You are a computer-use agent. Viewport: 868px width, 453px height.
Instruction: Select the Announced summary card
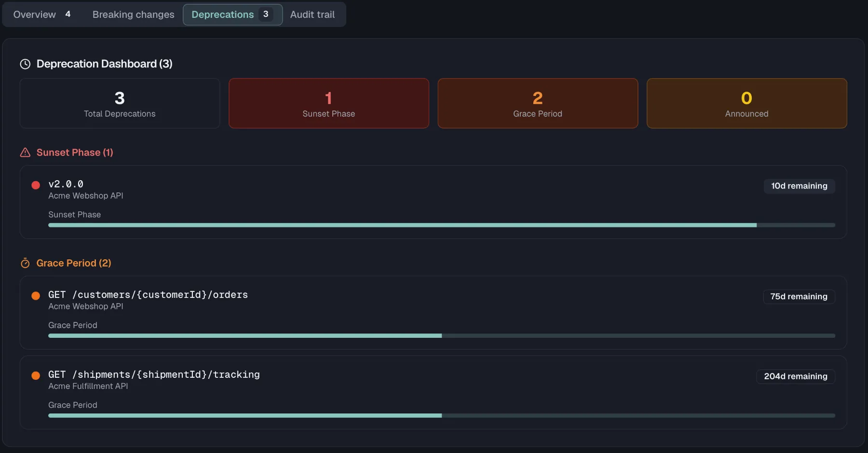point(746,103)
